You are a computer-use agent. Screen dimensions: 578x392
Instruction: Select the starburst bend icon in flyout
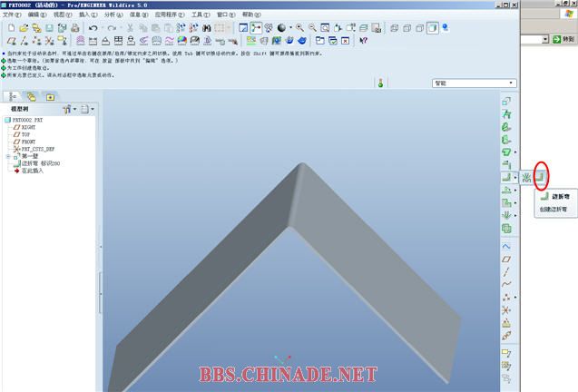[526, 178]
